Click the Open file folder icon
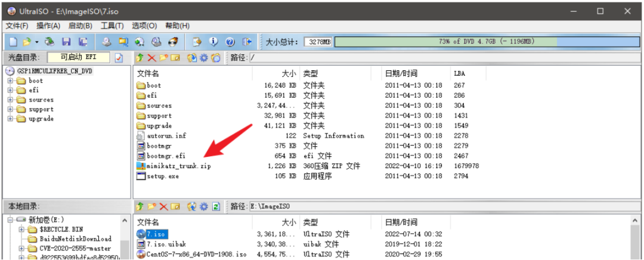The height and width of the screenshot is (260, 644). click(27, 42)
